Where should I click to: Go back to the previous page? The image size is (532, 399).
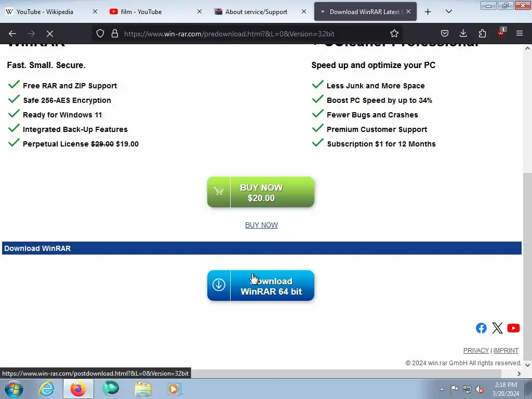[12, 34]
